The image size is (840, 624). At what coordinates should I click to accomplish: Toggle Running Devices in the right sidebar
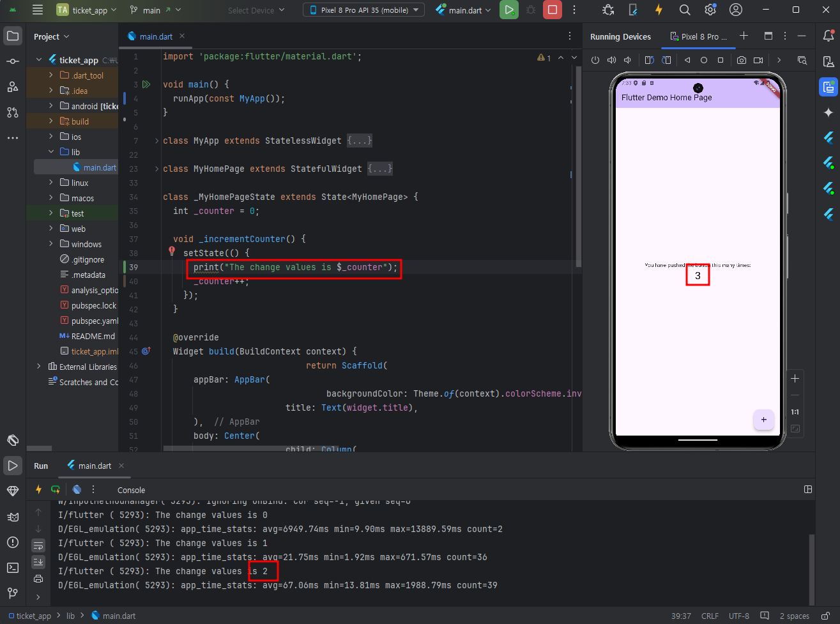click(x=829, y=87)
